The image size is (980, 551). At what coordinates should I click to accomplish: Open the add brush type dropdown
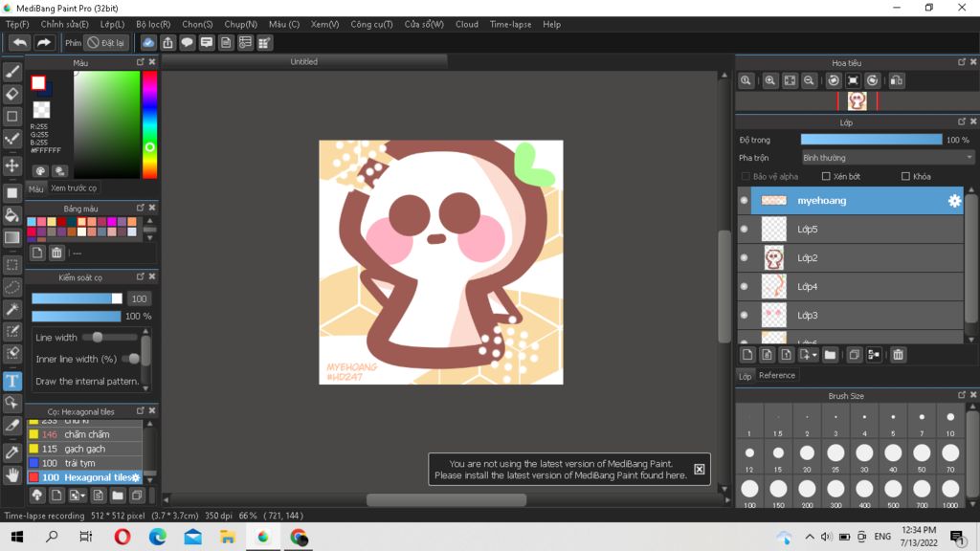point(78,496)
